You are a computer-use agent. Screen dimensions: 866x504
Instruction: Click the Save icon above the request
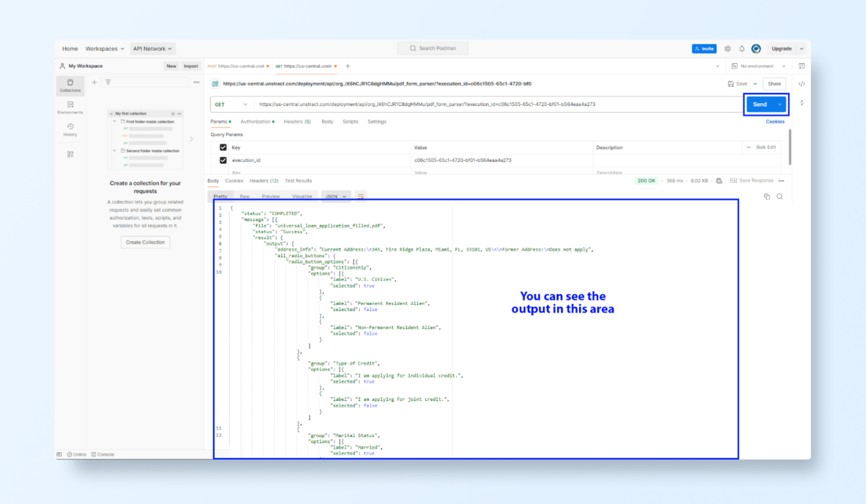(731, 83)
